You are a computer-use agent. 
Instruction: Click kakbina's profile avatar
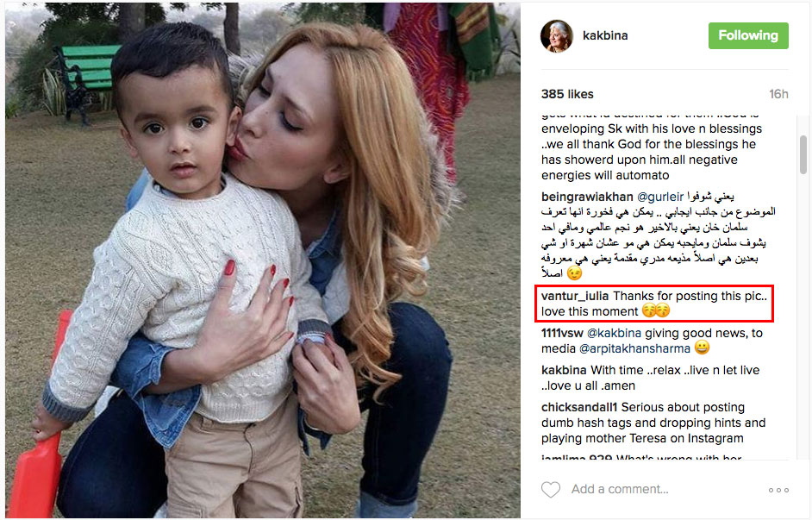point(557,36)
